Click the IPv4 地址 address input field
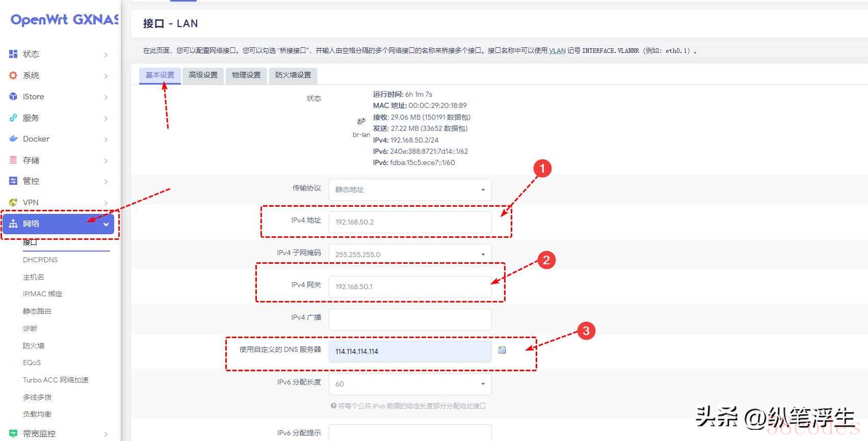The height and width of the screenshot is (441, 868). coord(410,222)
